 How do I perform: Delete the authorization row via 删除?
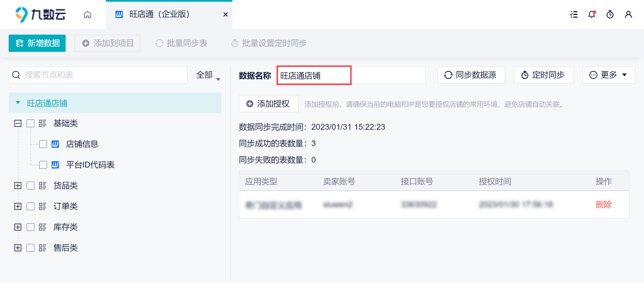[x=604, y=205]
